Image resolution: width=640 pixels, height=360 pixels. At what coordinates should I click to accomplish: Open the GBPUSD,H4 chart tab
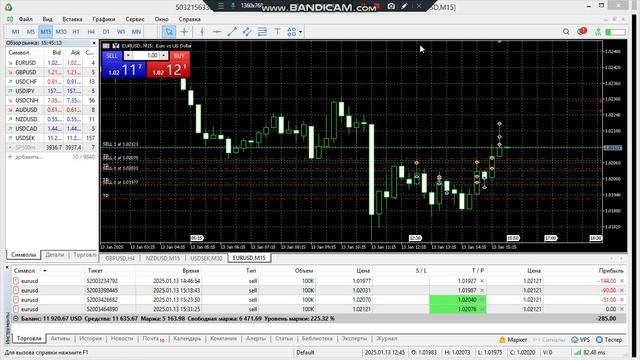pos(120,258)
